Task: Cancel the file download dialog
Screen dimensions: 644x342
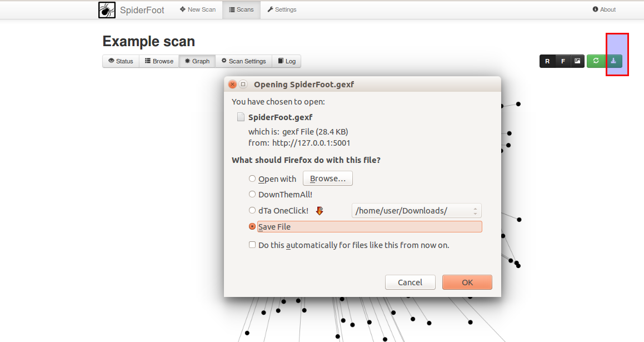Action: [x=410, y=282]
